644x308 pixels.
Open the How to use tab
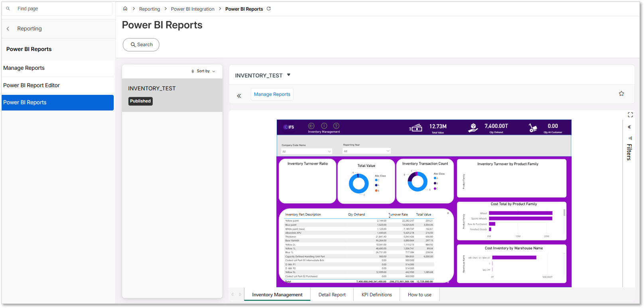419,295
